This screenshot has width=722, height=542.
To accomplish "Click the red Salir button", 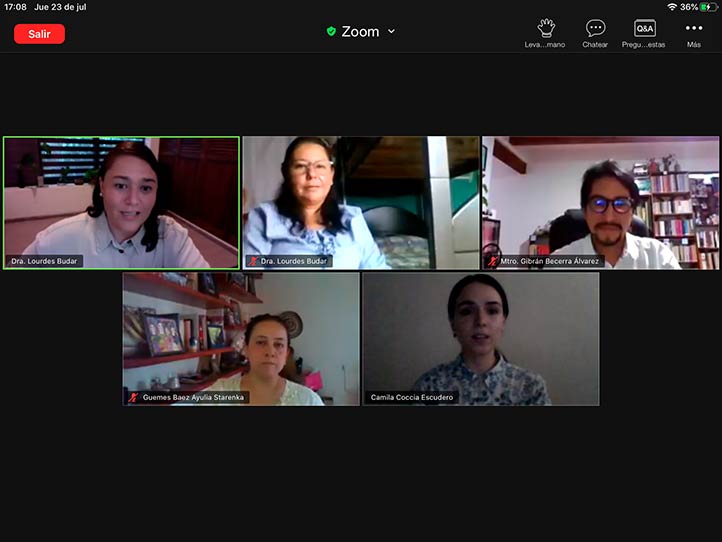I will (x=39, y=34).
